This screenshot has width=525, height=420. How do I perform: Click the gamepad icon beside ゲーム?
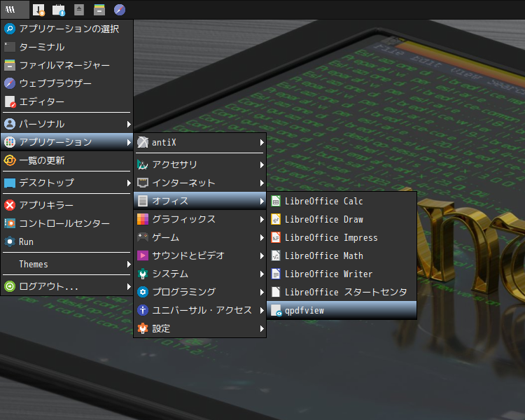click(143, 237)
